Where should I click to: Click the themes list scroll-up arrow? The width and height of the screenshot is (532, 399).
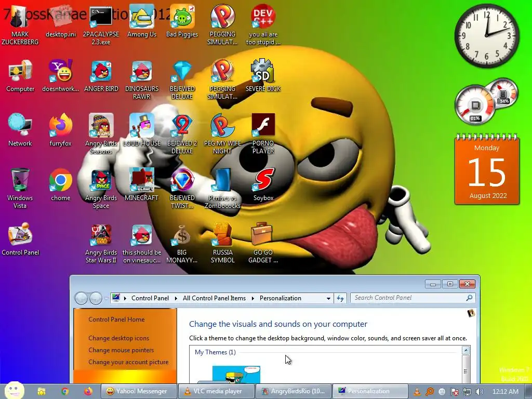click(x=466, y=350)
